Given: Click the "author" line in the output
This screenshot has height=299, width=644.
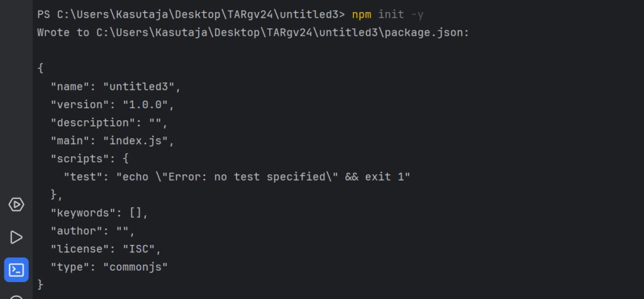Looking at the screenshot, I should tap(93, 231).
